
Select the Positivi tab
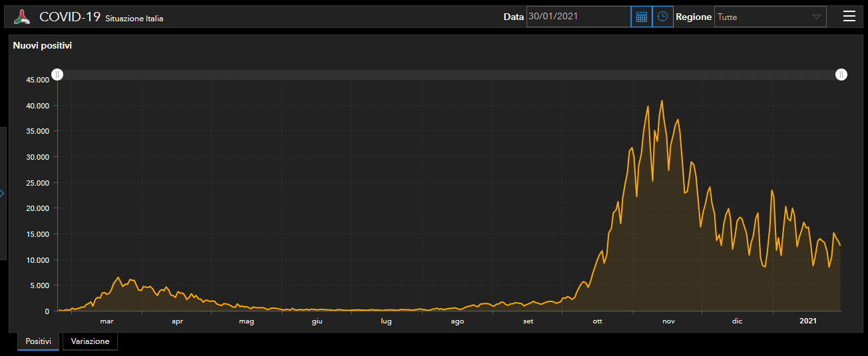pos(39,341)
